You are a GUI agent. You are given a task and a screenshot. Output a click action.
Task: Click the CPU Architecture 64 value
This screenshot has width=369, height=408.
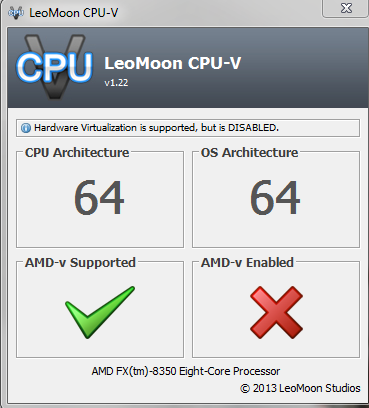tap(99, 197)
